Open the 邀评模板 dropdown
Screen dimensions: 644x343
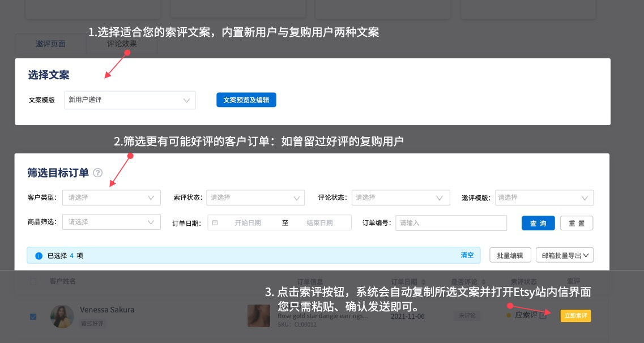pyautogui.click(x=544, y=198)
